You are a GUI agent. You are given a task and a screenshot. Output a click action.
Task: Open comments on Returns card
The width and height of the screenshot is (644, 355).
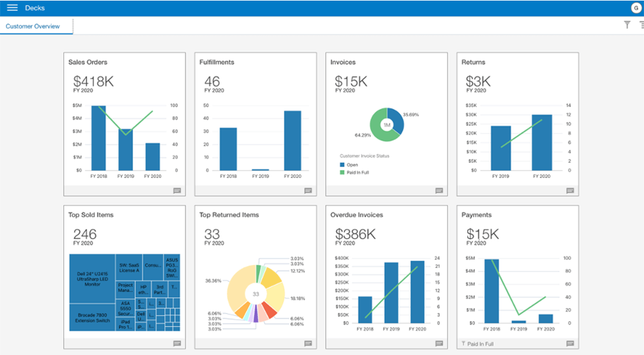(x=570, y=191)
